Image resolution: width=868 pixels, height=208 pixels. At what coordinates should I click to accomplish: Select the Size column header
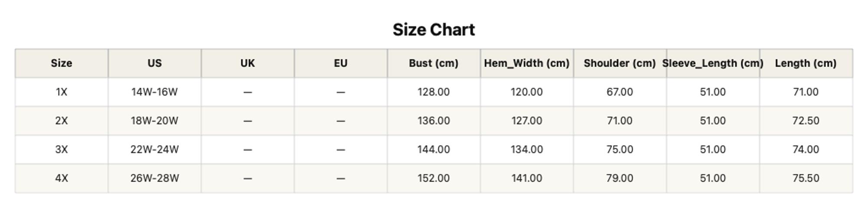pyautogui.click(x=62, y=63)
